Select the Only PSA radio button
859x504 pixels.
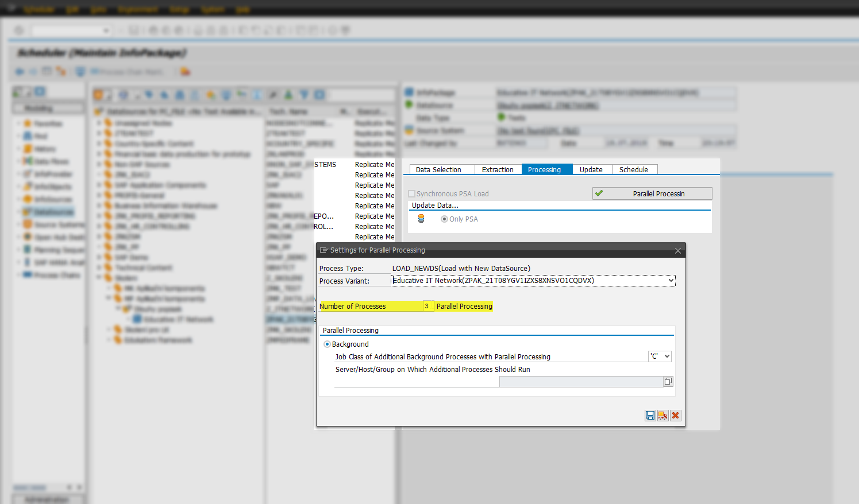point(444,219)
